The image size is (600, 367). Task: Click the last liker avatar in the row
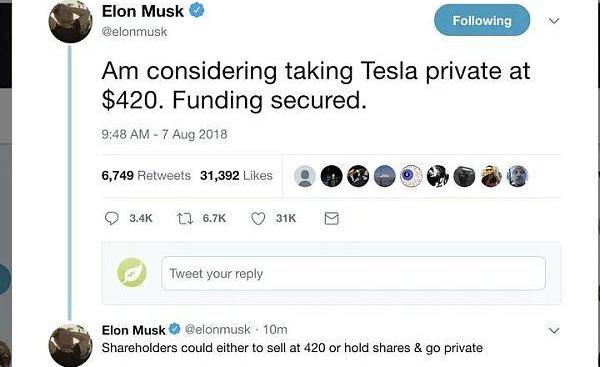[x=517, y=176]
